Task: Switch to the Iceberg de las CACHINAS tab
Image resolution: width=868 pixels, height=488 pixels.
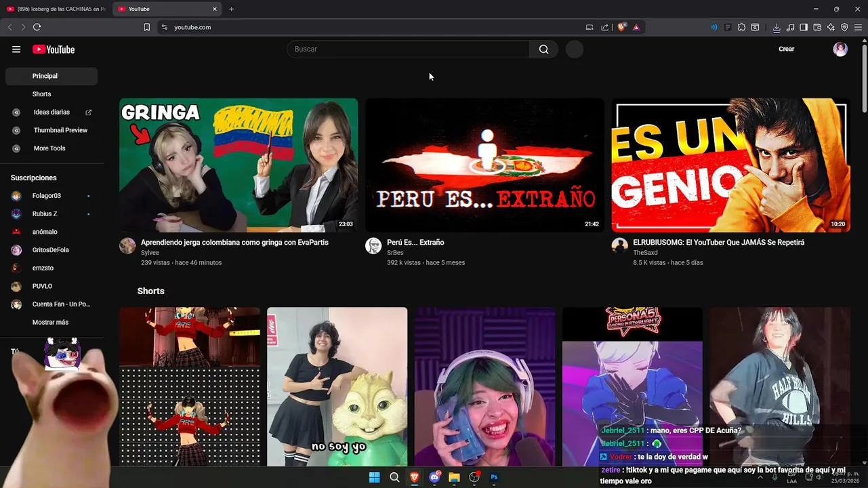Action: coord(56,9)
